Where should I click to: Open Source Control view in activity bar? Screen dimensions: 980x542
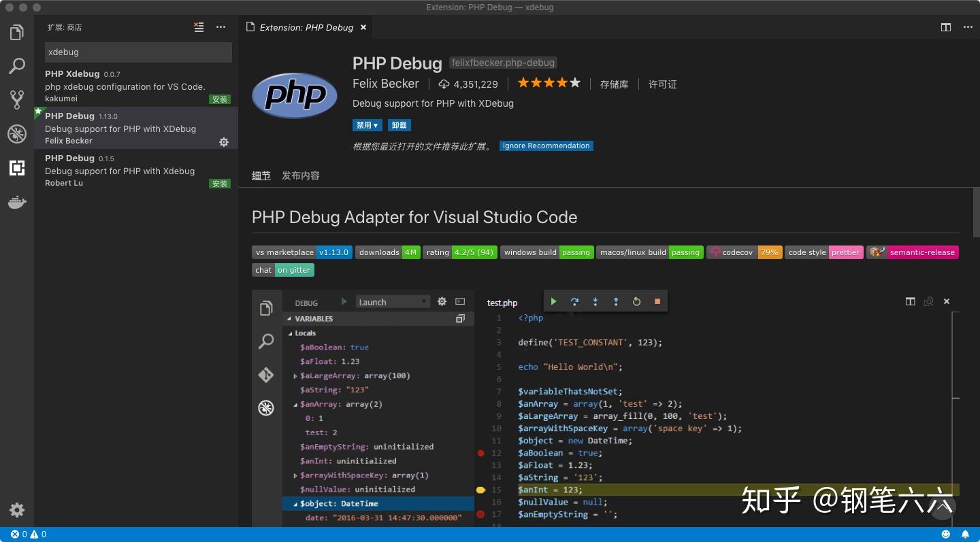17,100
